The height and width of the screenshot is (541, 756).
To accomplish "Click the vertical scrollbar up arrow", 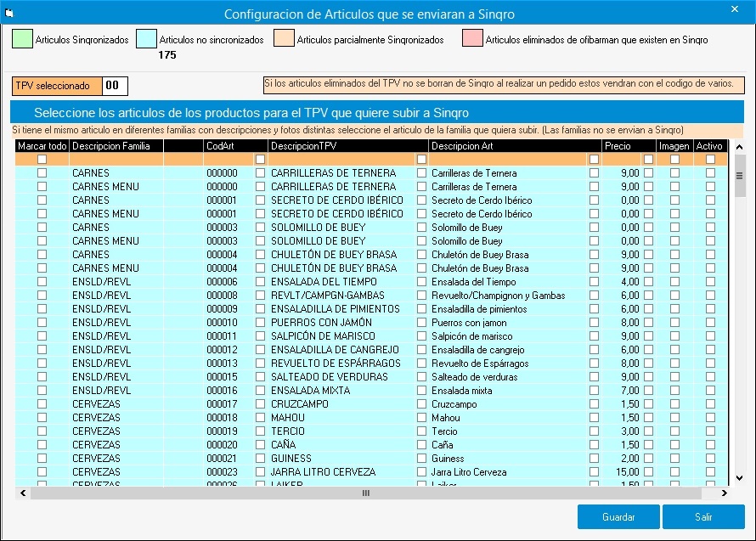I will 739,147.
